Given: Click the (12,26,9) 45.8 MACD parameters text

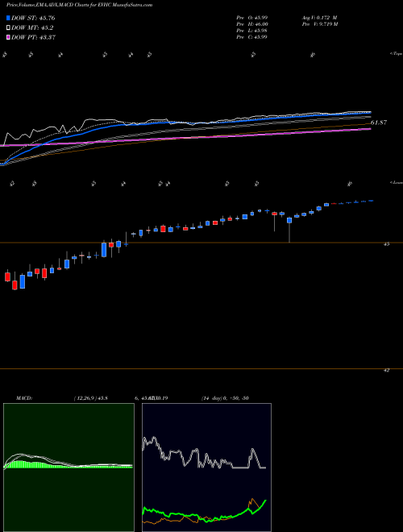Looking at the screenshot, I should click(x=90, y=398).
